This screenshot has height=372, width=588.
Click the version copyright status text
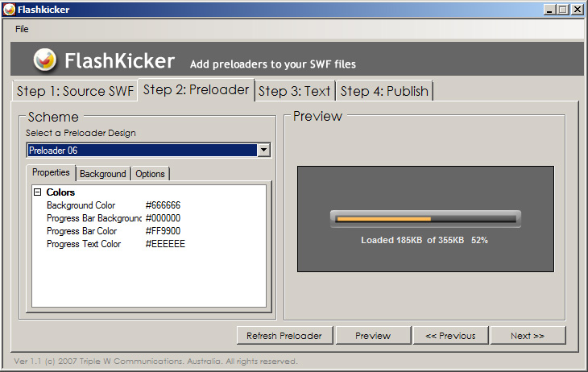[x=155, y=362]
